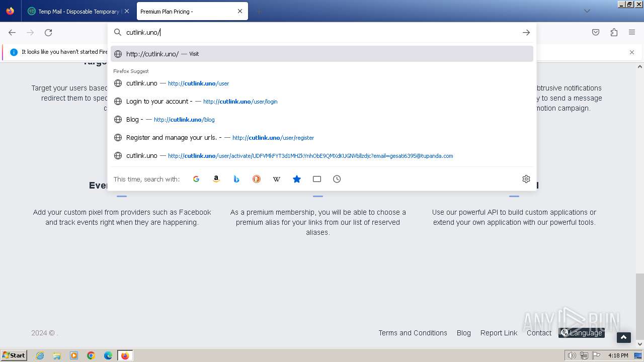Screen dimensions: 644x362
Task: Open the user/activate link suggestion
Action: tap(322, 156)
